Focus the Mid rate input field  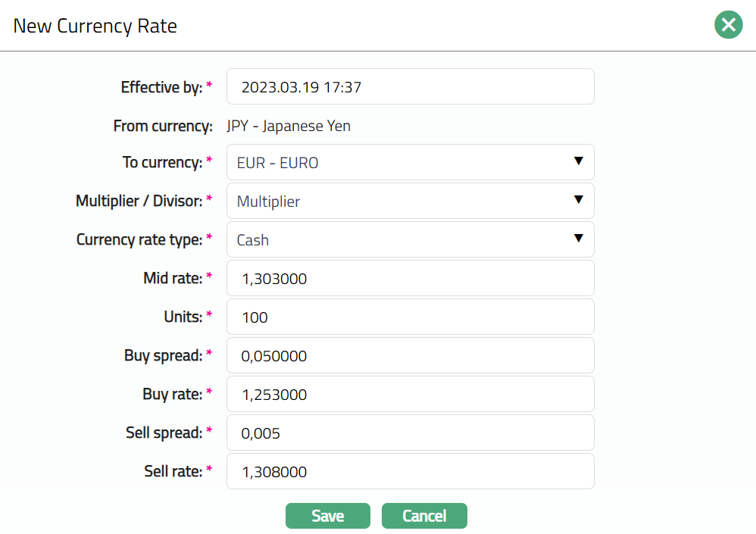point(410,279)
